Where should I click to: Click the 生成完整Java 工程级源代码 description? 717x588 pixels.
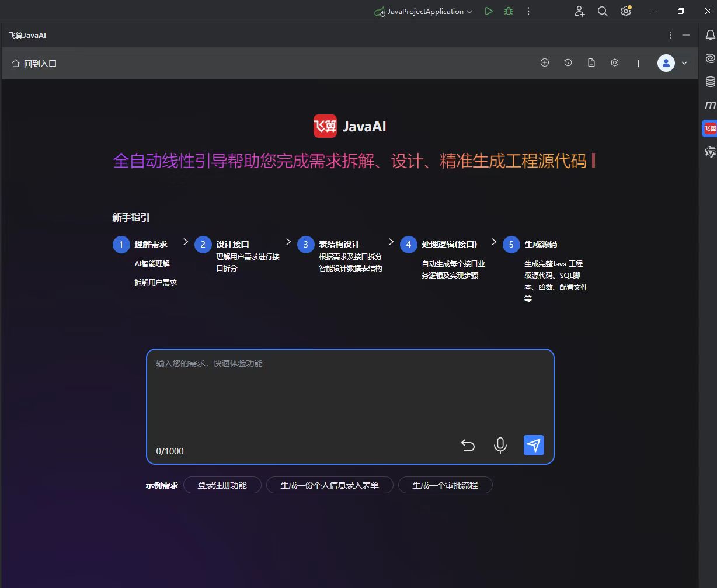[556, 281]
